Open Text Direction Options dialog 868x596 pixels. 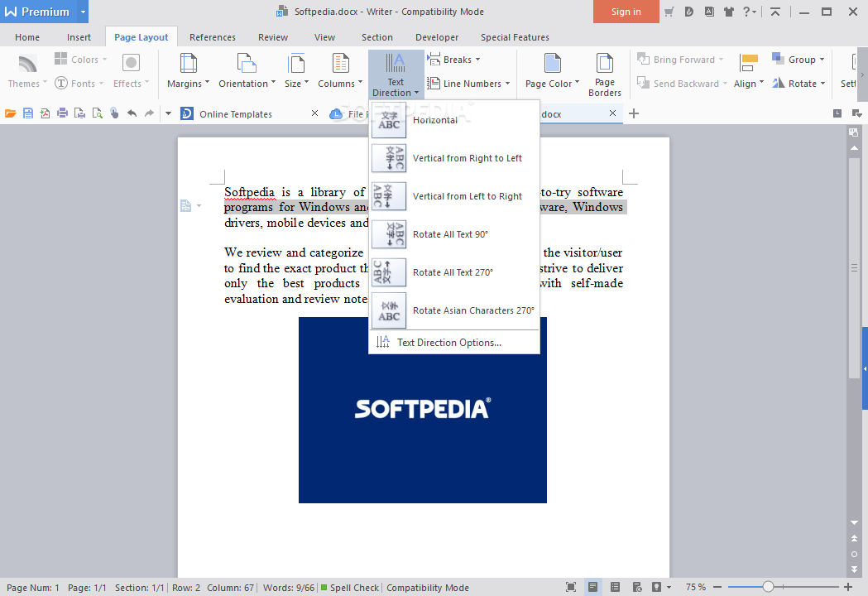point(454,343)
